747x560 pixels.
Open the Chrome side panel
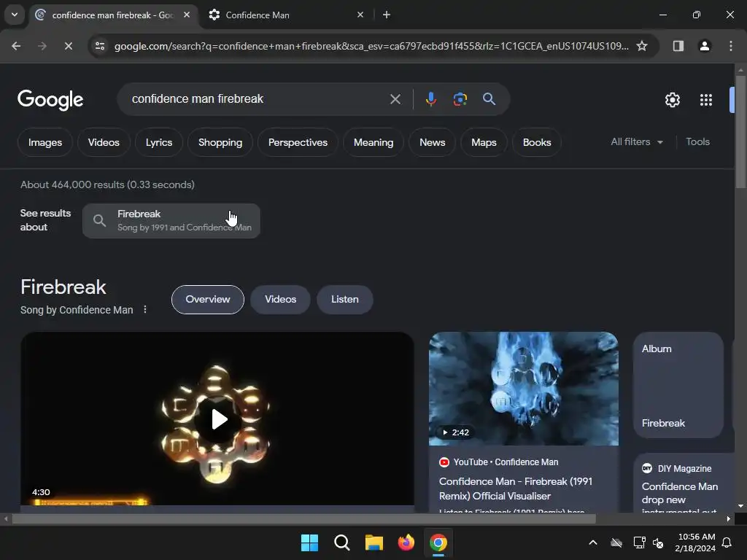coord(678,46)
